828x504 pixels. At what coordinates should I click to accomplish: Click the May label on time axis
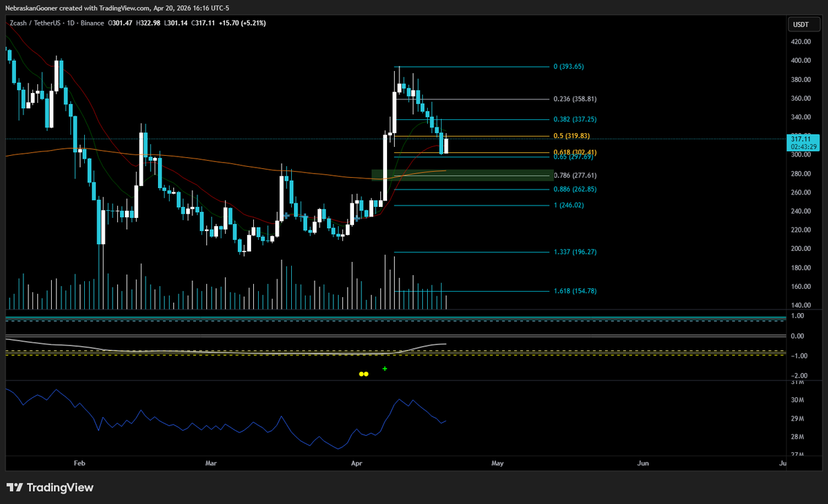click(x=497, y=463)
